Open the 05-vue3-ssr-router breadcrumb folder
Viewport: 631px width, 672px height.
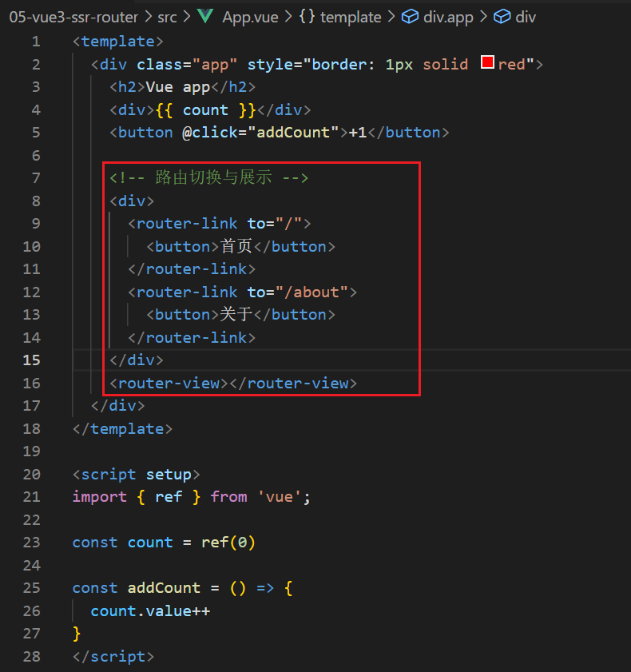click(x=73, y=17)
